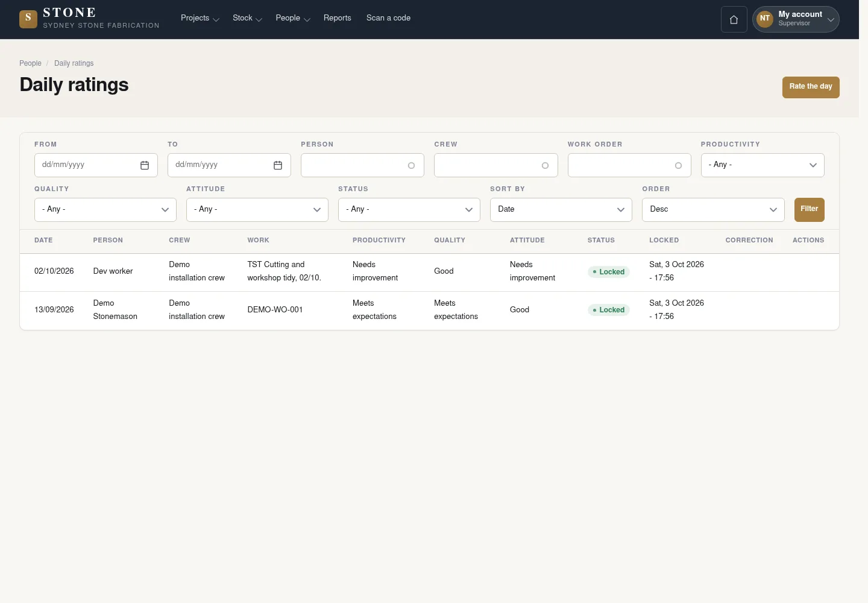Screen dimensions: 868x603
Task: Open the To date calendar picker
Action: pos(278,165)
